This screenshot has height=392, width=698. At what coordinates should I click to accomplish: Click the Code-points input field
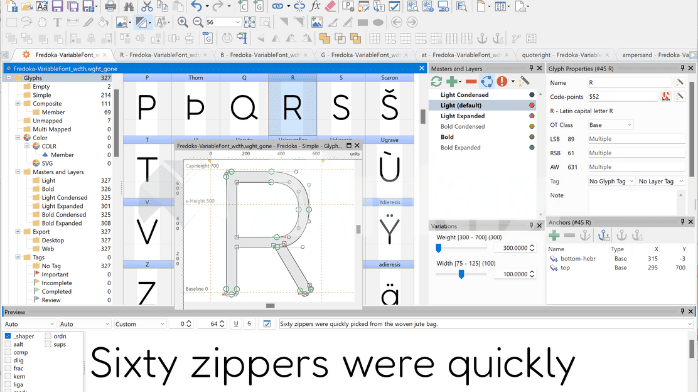623,97
